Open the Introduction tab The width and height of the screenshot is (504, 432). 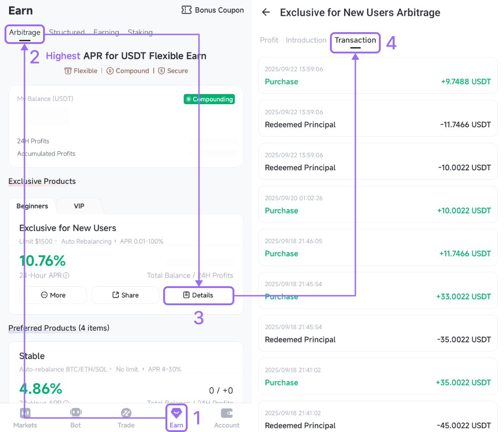coord(306,40)
